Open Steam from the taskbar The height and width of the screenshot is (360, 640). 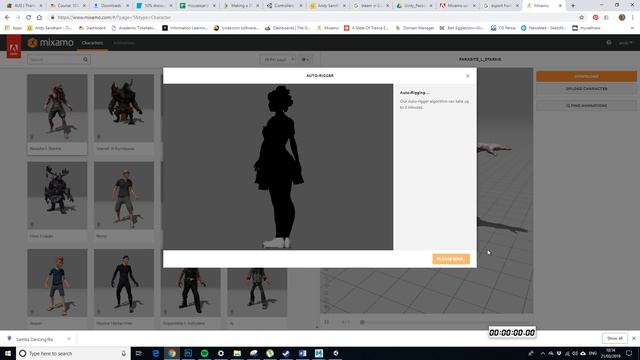coord(286,353)
